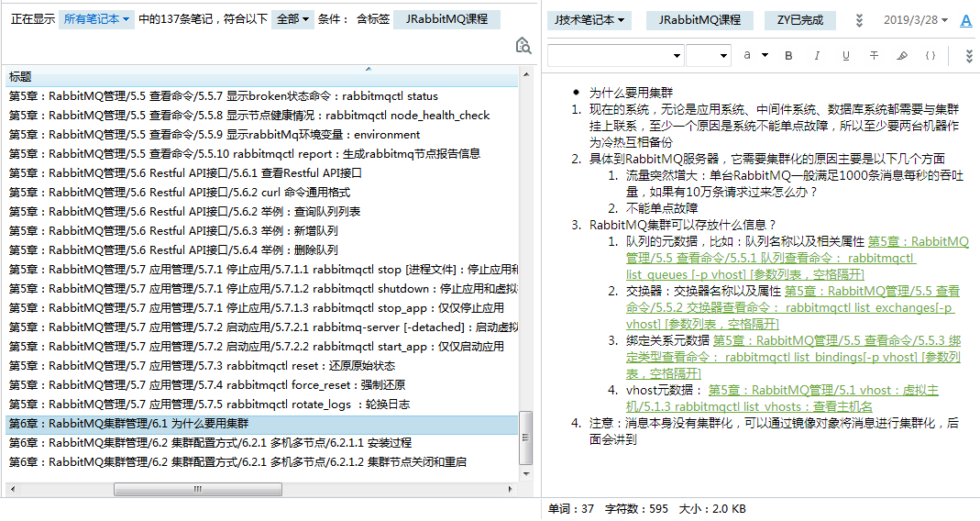This screenshot has height=521, width=980.
Task: Toggle bold formatting
Action: pyautogui.click(x=788, y=56)
